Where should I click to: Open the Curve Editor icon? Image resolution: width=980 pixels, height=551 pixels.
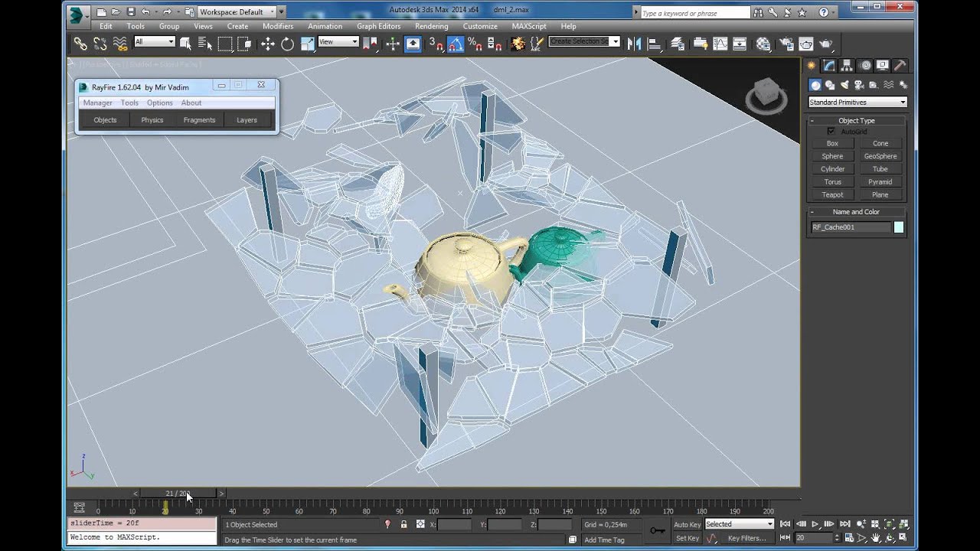click(x=720, y=44)
